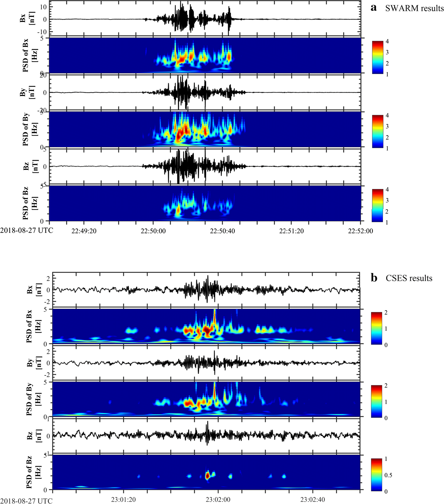
Task: Click the SWARM PSD of Bx colorbar
Action: 377,57
